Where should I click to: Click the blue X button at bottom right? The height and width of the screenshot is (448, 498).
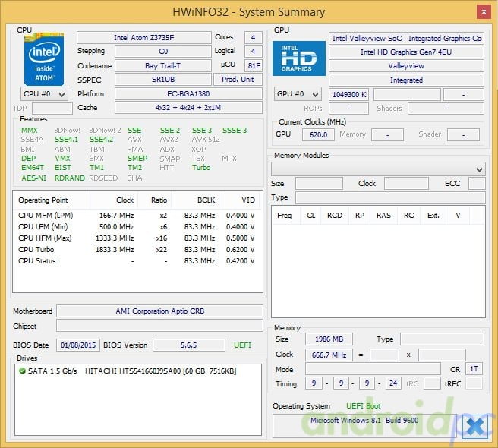(475, 427)
